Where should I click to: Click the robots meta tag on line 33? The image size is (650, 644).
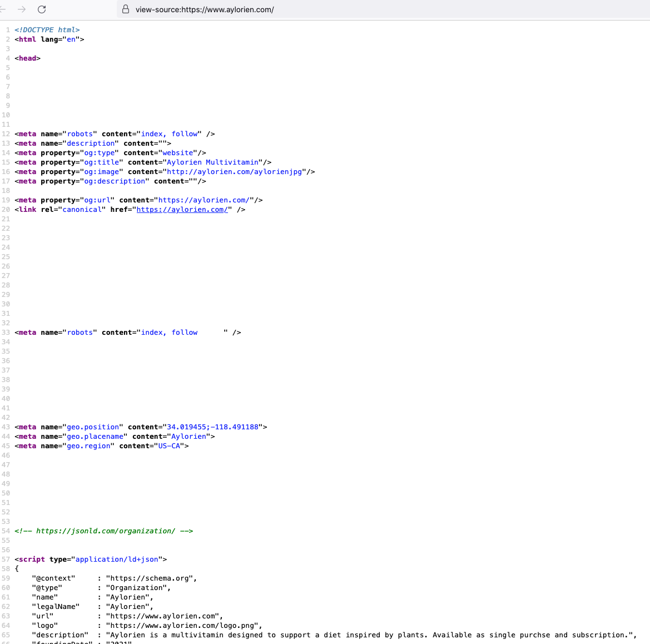pos(128,333)
